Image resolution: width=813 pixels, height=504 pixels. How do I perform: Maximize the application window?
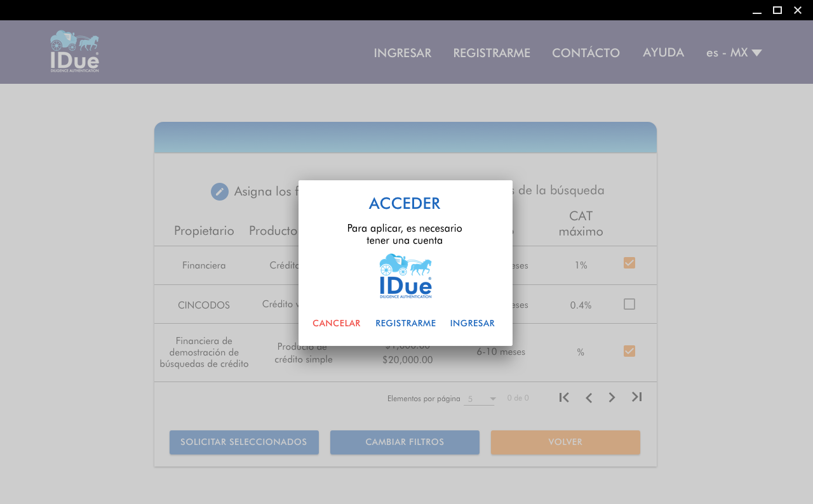(x=777, y=10)
